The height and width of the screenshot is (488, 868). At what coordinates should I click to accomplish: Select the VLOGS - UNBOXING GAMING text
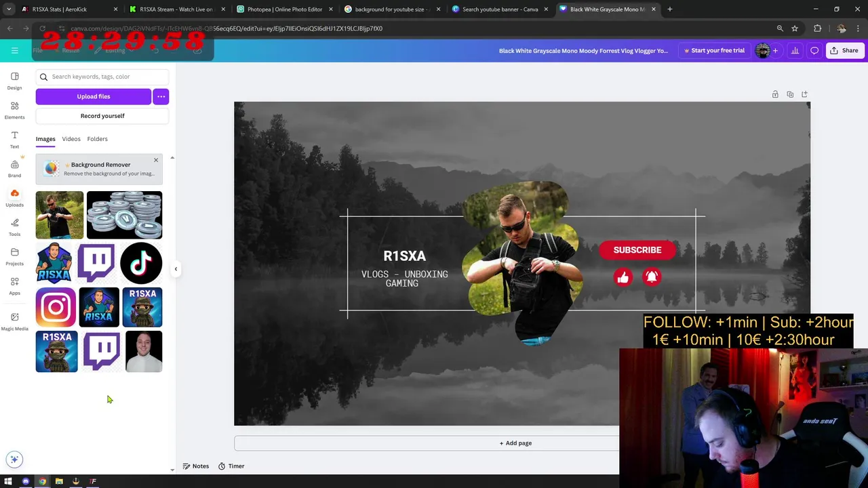click(x=404, y=279)
